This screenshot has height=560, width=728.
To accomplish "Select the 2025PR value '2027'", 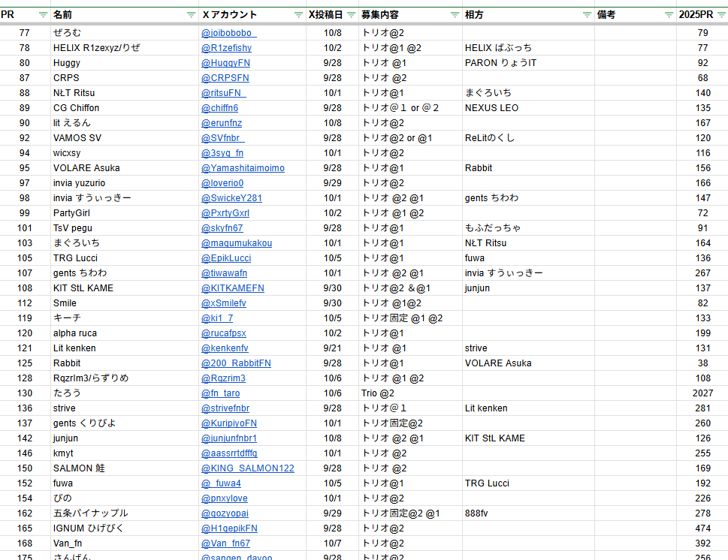I will [702, 393].
